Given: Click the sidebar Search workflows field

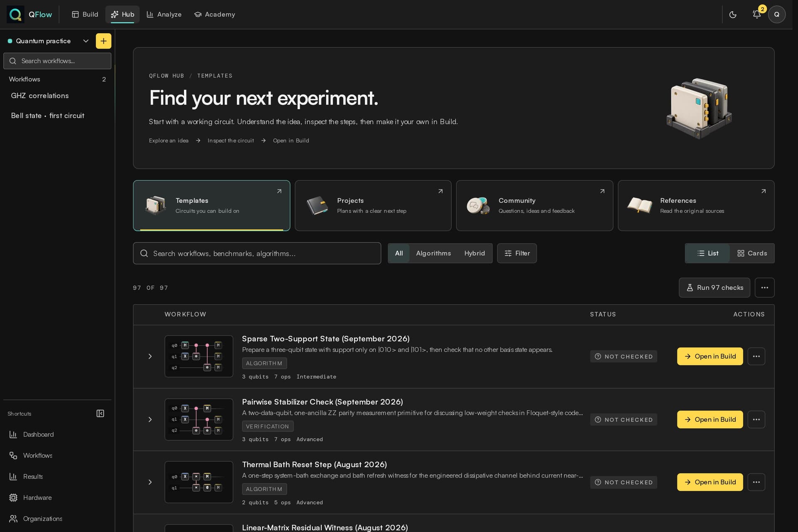Looking at the screenshot, I should [x=57, y=61].
